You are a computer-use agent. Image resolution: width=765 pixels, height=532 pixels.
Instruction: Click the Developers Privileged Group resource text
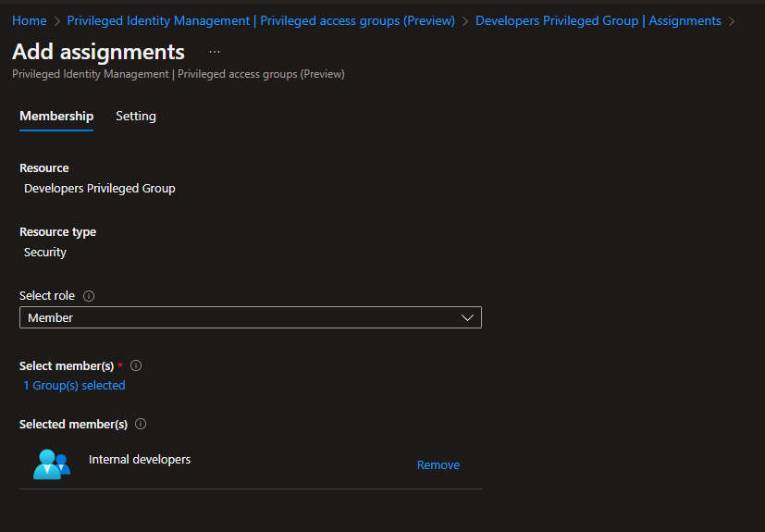[x=100, y=189]
